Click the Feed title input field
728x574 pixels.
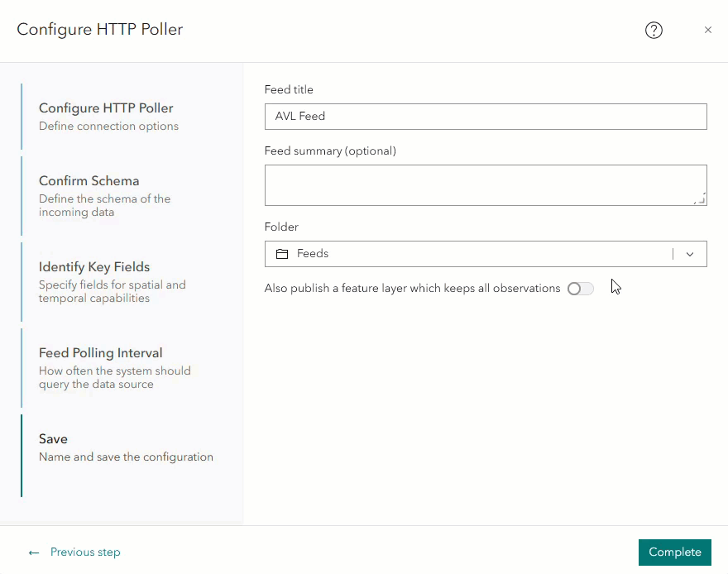pos(486,117)
